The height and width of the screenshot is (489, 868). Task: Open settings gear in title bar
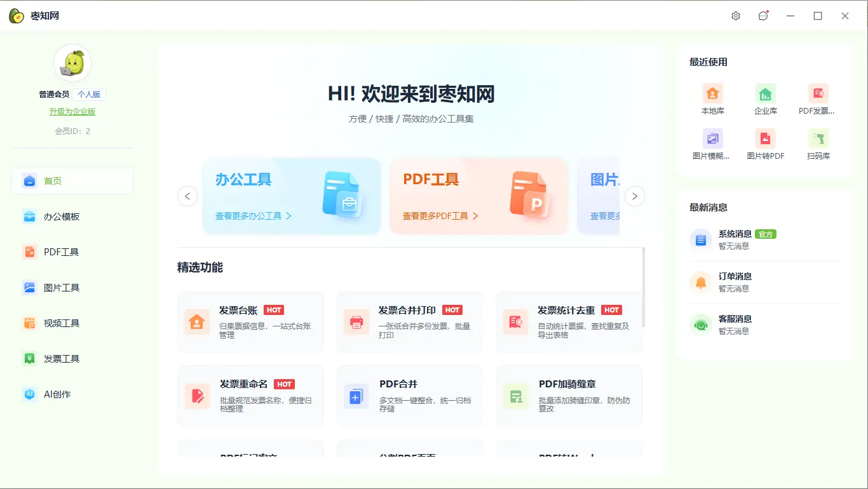coord(736,16)
